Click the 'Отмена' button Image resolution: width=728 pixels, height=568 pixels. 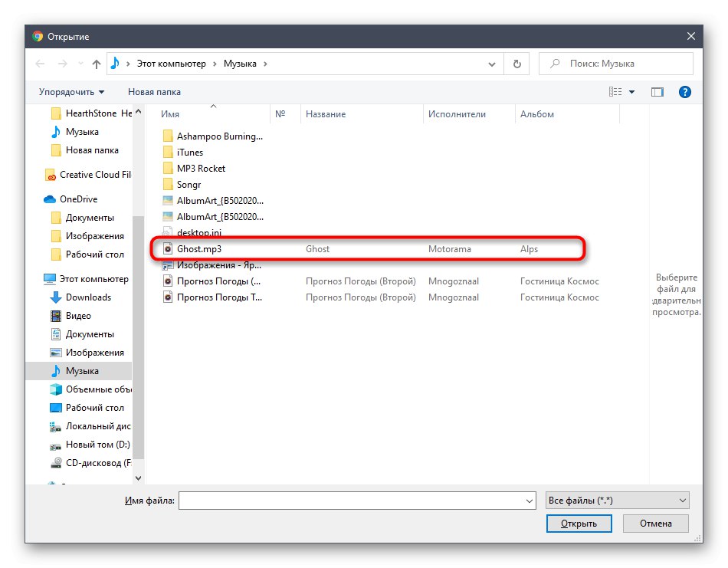pyautogui.click(x=655, y=524)
